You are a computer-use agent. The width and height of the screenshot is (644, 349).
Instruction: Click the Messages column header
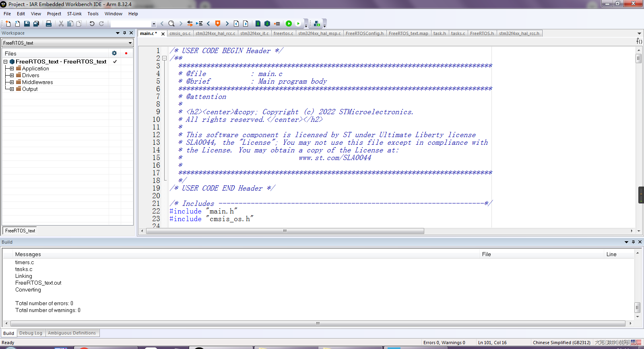pos(28,254)
